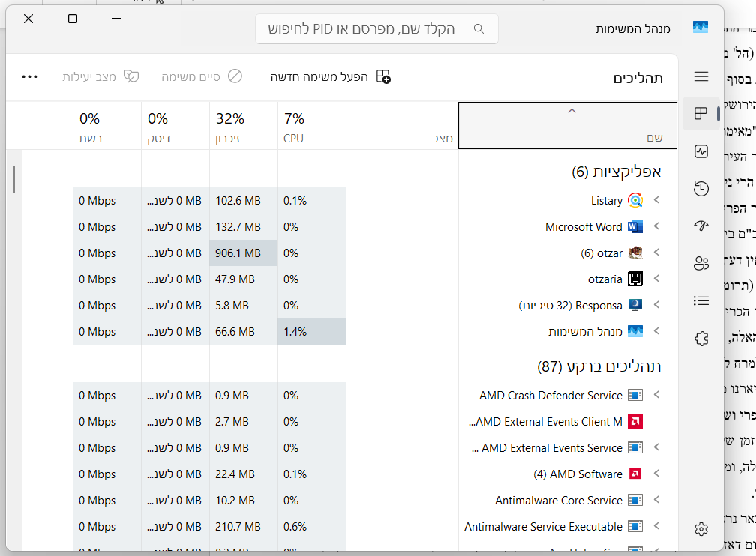
Task: Click the Apps (6) group heading
Action: tap(616, 172)
